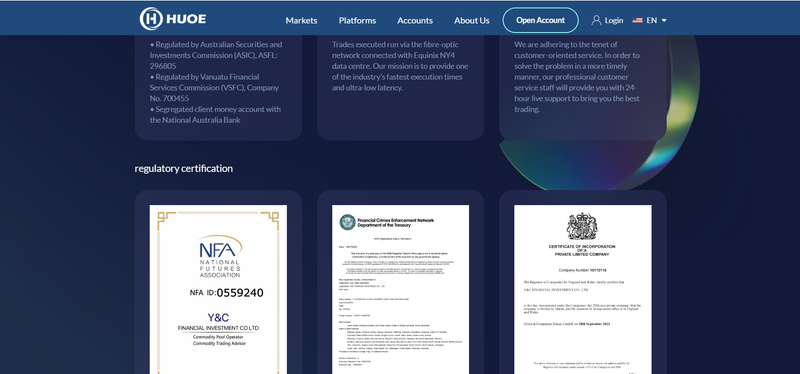
Task: Expand the EN language dropdown arrow
Action: pos(664,21)
